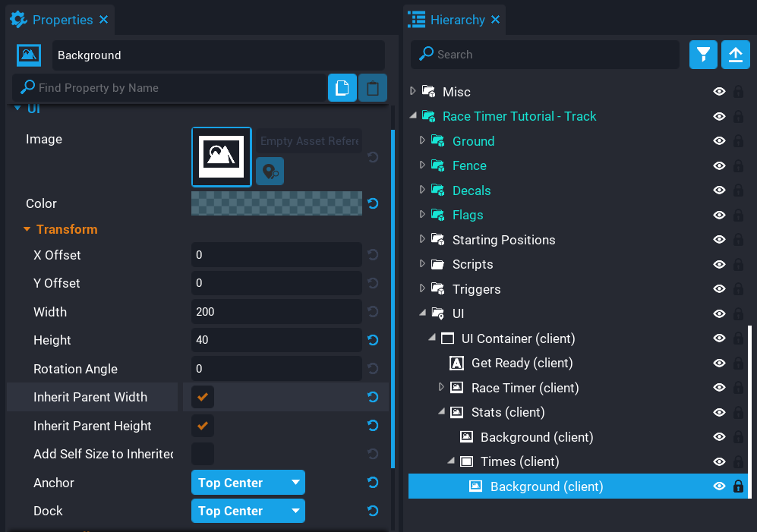Click the Color checkerboard swatch

(x=276, y=203)
